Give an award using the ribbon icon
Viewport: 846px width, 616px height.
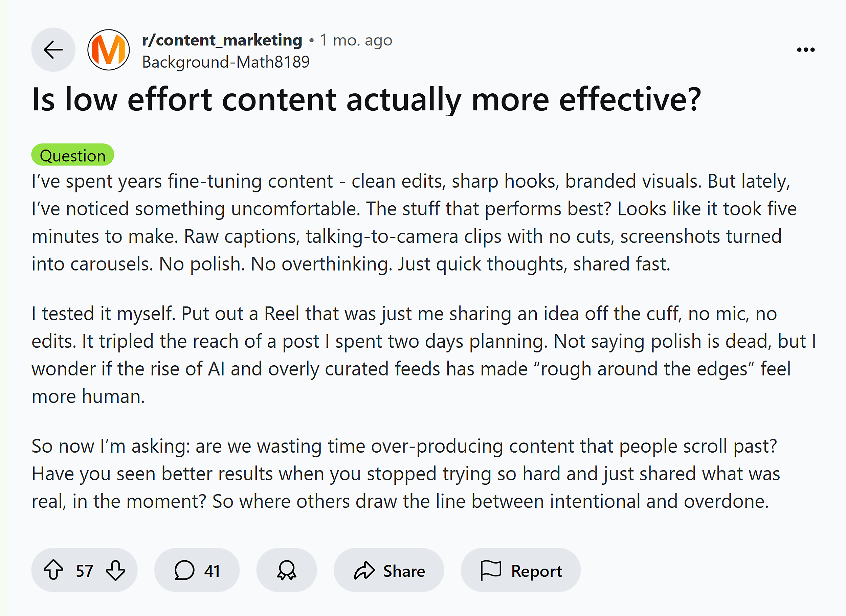(286, 570)
